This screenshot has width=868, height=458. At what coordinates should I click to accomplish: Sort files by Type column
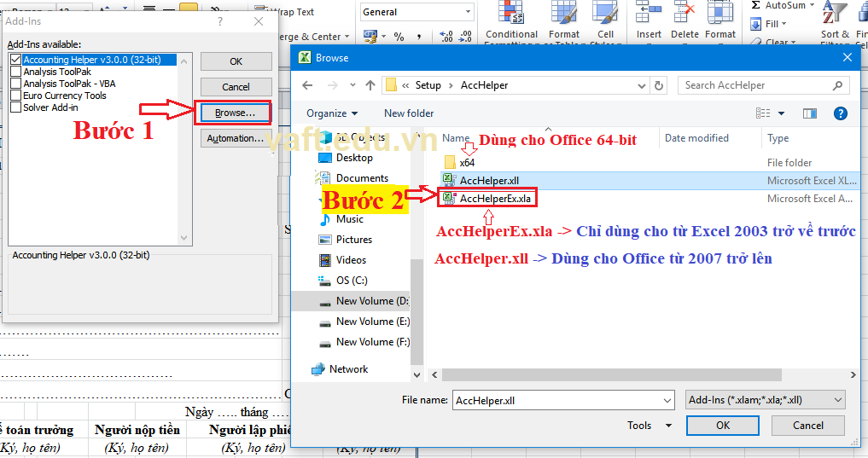[x=778, y=138]
